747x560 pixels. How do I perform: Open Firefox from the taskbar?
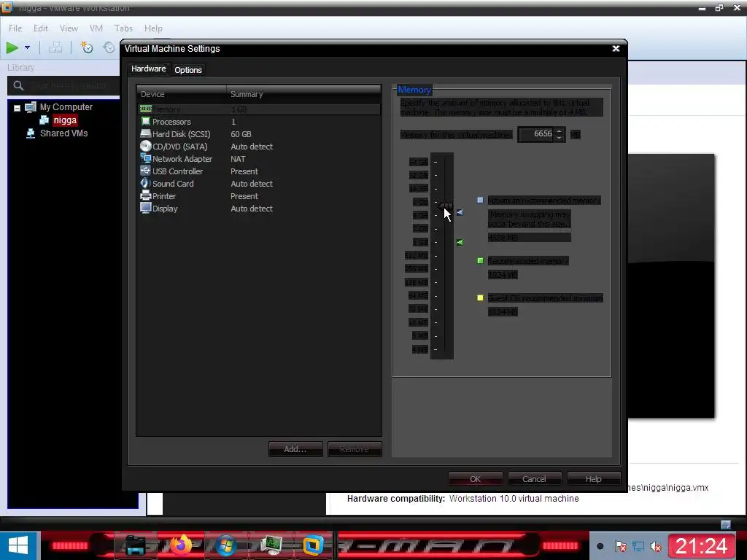181,545
